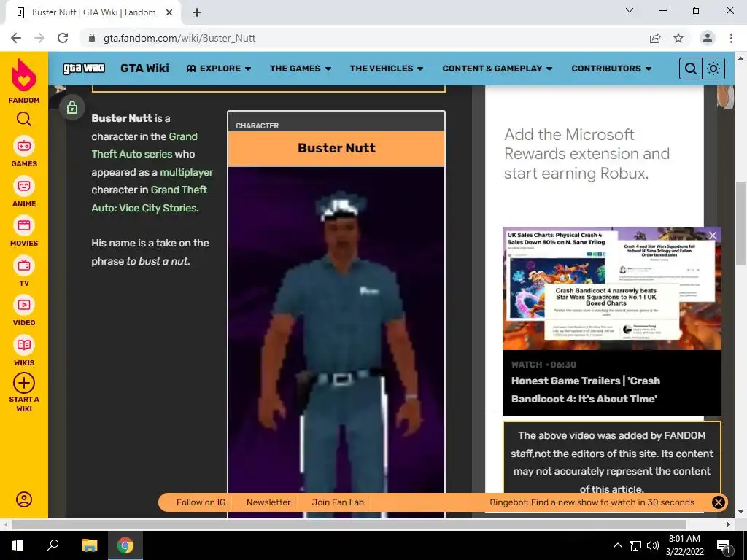Open Bingebot find a show link
747x560 pixels.
(592, 502)
